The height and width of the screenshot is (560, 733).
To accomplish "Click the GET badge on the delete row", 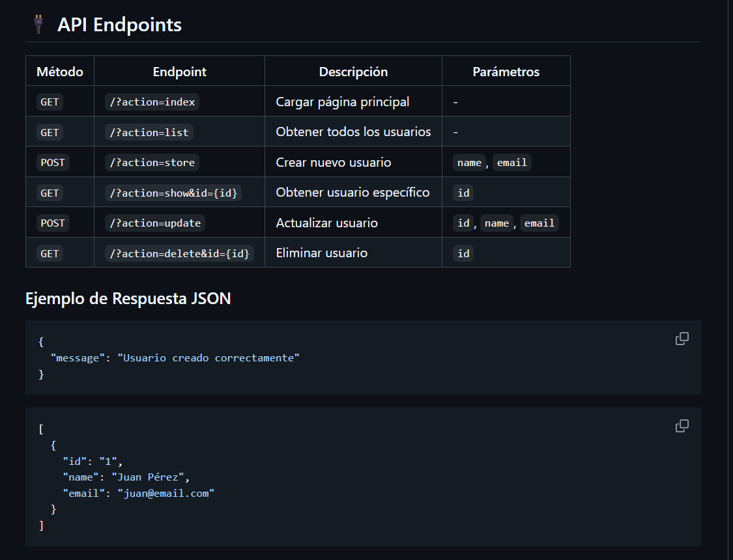I will pyautogui.click(x=50, y=253).
